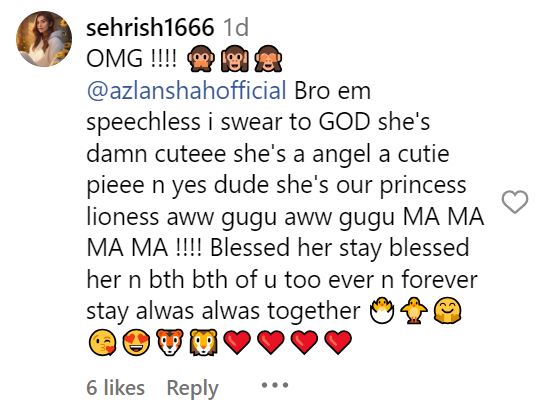Like the comment with the heart icon
Screen dimensions: 538x416
click(515, 201)
